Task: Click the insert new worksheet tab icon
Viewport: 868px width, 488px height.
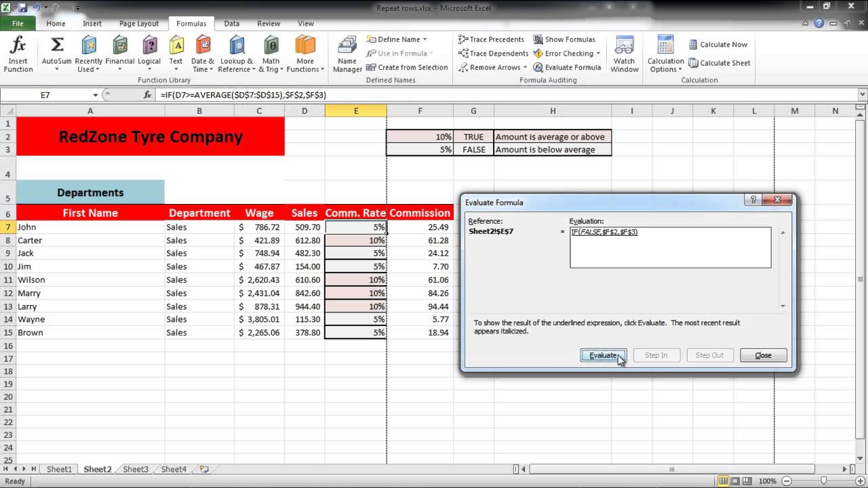Action: (203, 469)
